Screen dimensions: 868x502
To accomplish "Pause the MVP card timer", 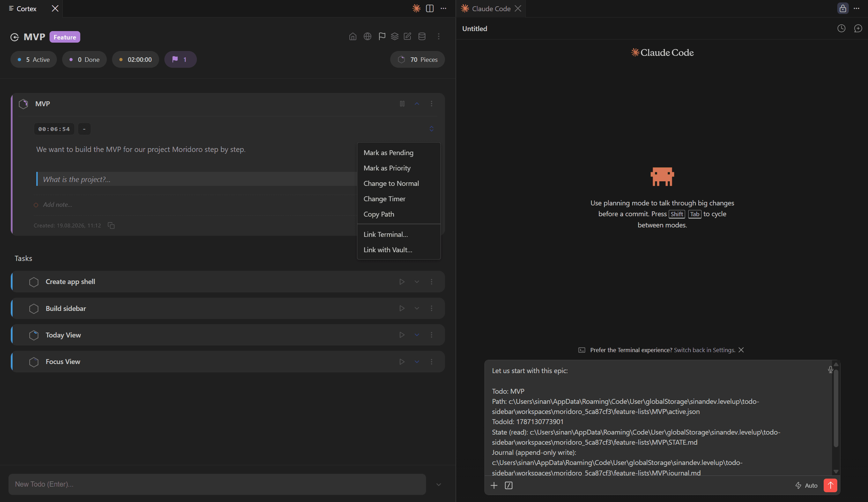I will point(402,104).
